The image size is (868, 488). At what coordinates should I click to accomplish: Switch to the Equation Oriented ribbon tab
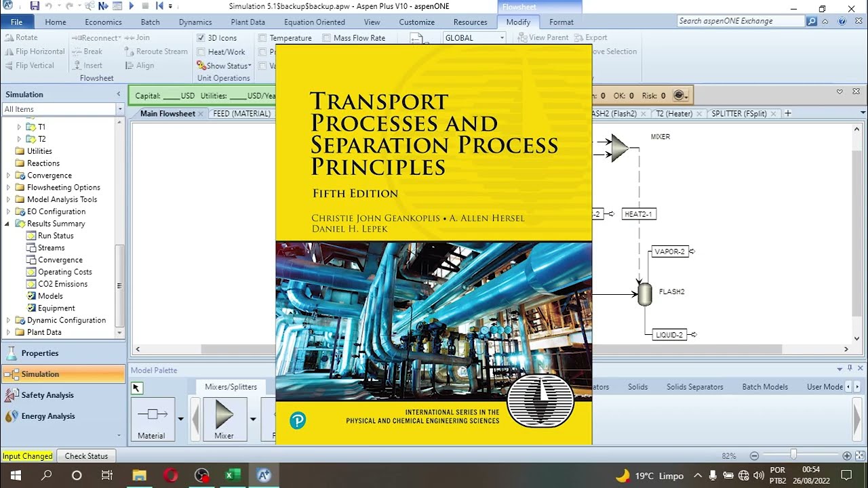tap(314, 22)
